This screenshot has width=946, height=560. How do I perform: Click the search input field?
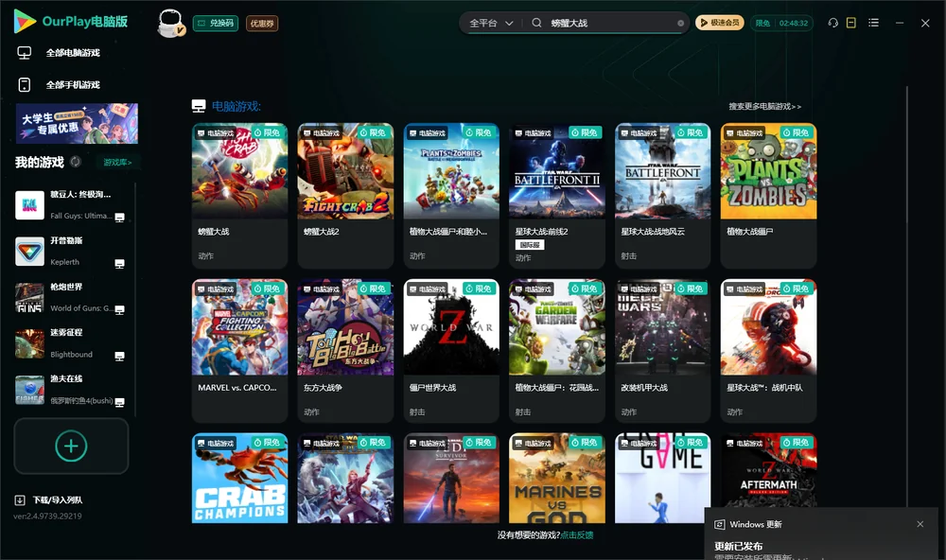(x=610, y=23)
